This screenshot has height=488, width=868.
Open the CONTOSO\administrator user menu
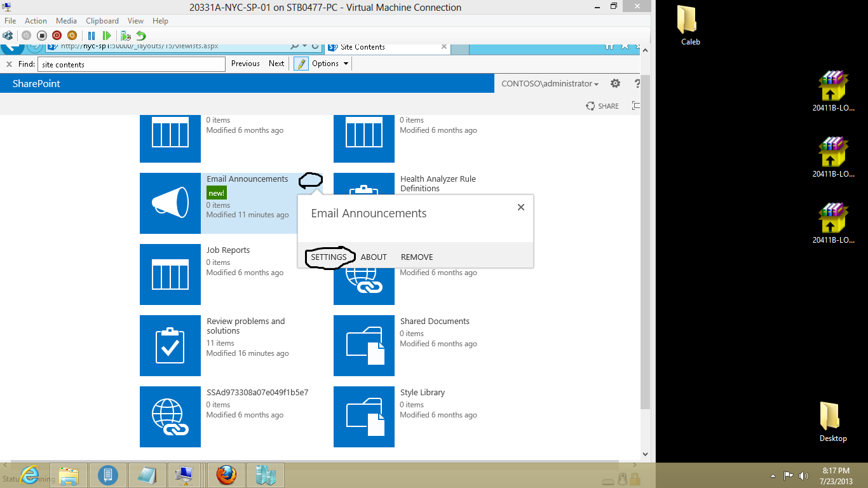point(550,83)
